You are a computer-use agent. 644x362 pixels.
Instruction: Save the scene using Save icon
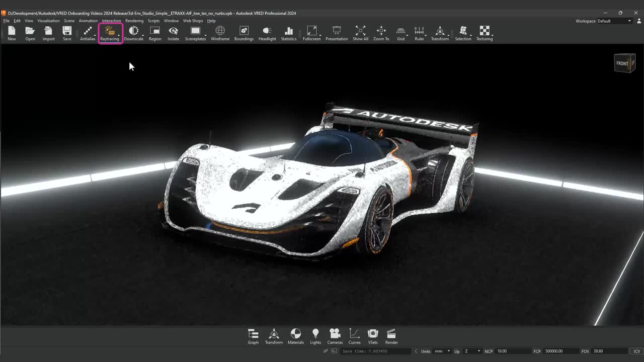(67, 33)
